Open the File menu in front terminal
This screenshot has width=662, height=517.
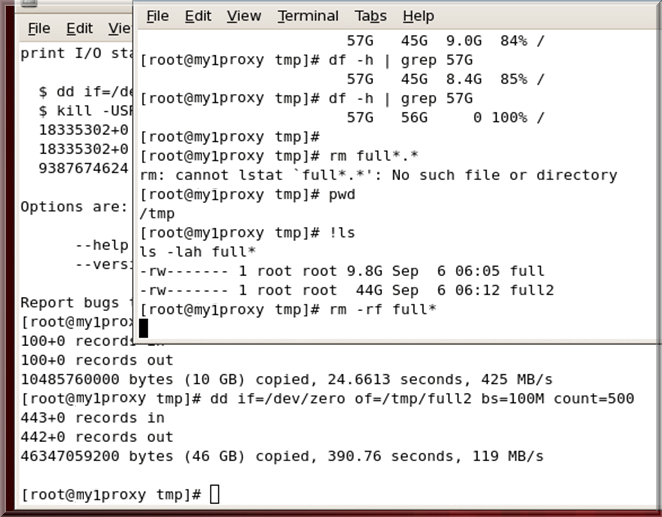coord(157,16)
